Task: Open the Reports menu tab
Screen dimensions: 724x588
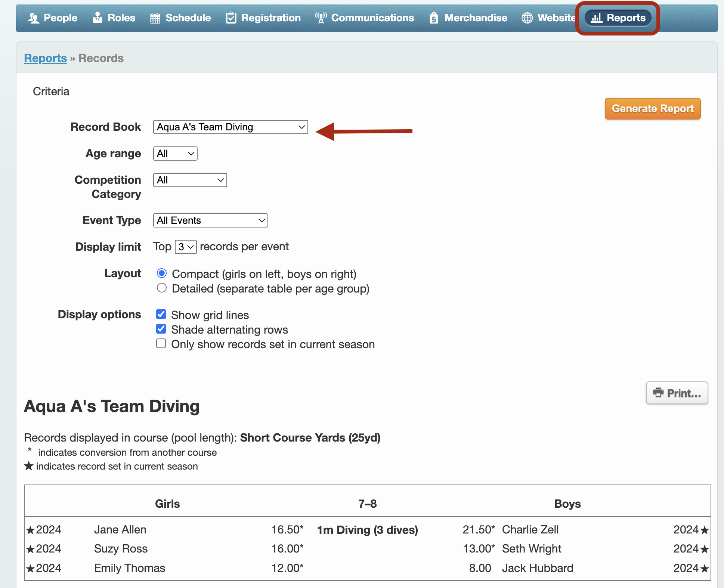Action: point(618,18)
